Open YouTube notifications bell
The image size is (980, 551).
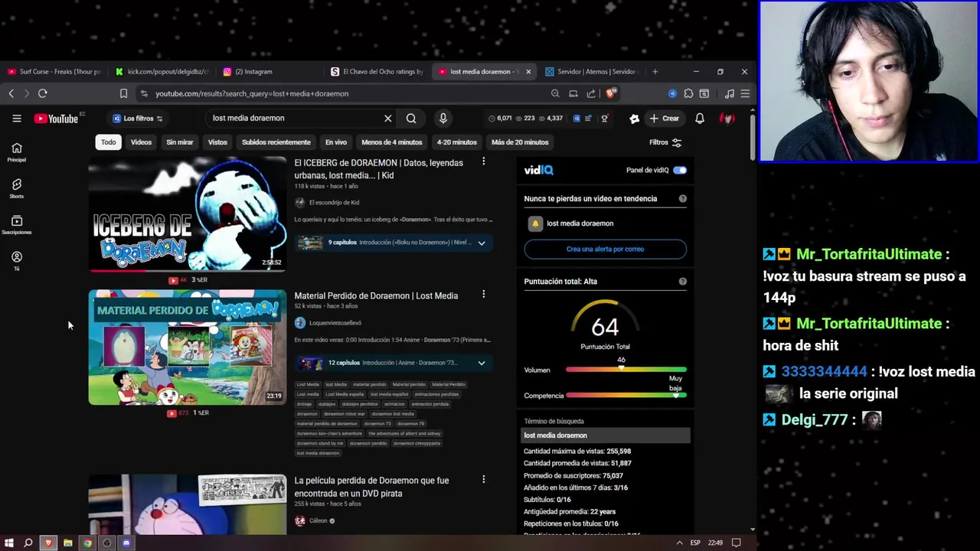tap(699, 118)
